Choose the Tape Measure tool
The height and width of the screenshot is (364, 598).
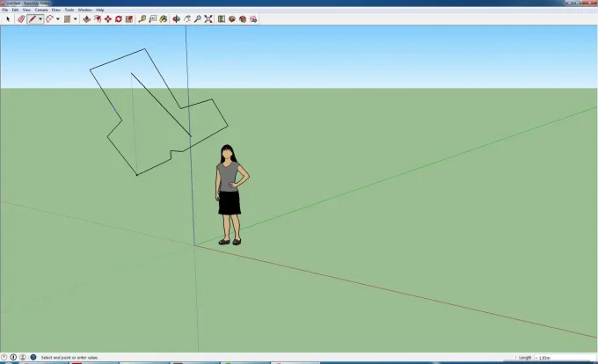click(142, 18)
